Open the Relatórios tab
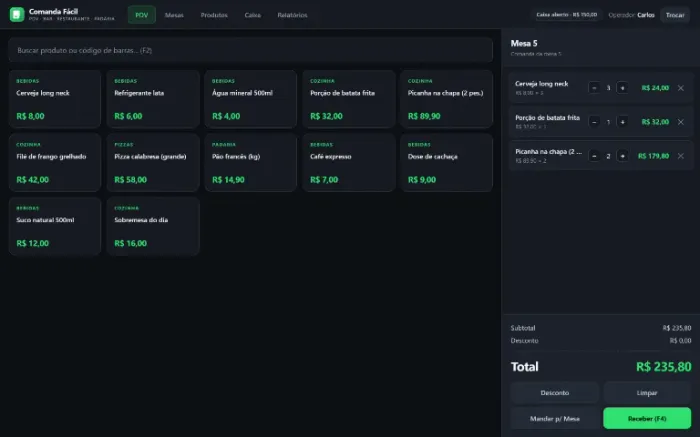The height and width of the screenshot is (437, 700). (292, 15)
